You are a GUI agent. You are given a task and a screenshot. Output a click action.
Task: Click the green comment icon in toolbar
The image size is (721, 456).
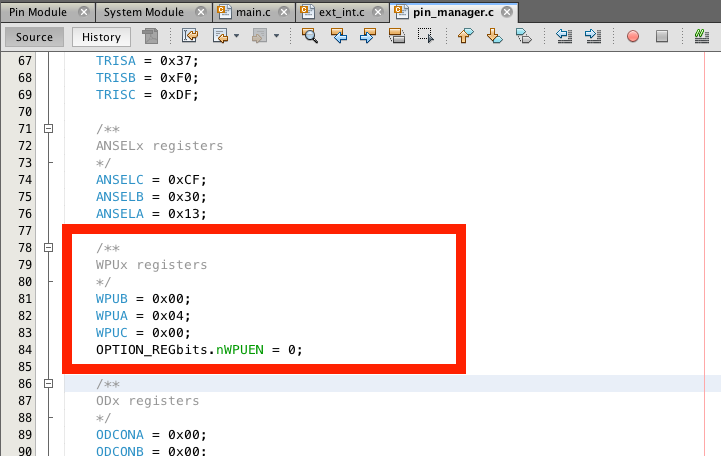[702, 36]
